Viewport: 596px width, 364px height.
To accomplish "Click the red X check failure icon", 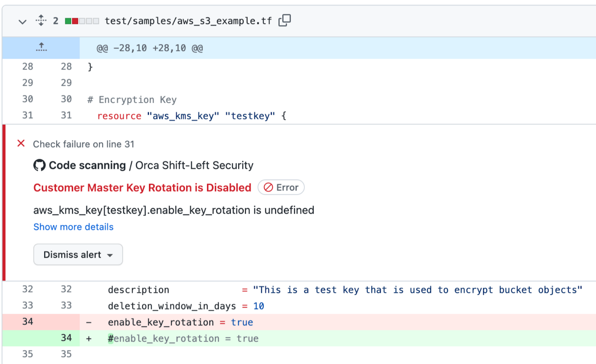I will click(x=21, y=143).
